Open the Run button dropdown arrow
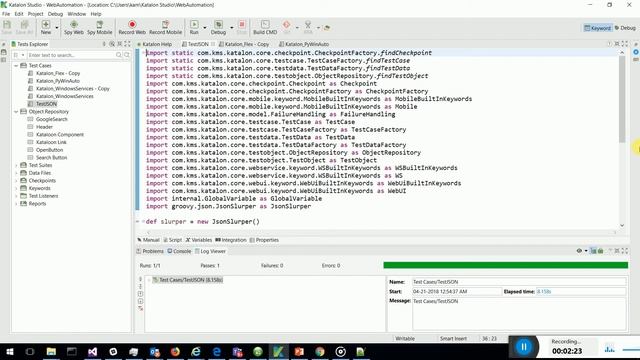This screenshot has height=360, width=640. (204, 28)
